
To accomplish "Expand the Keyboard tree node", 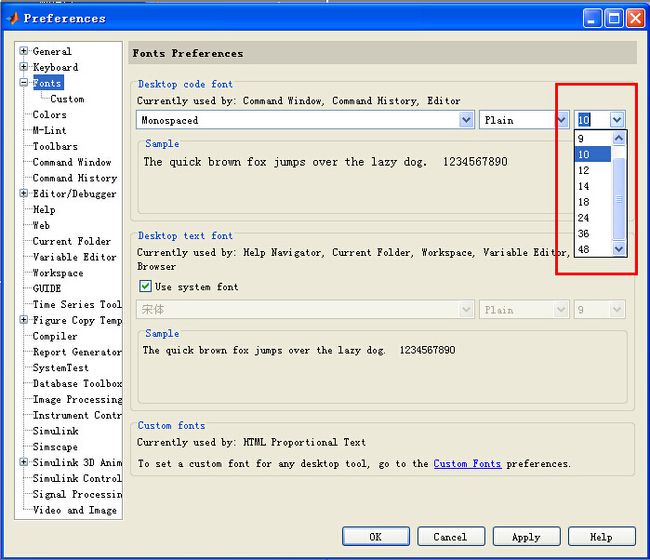I will click(24, 67).
